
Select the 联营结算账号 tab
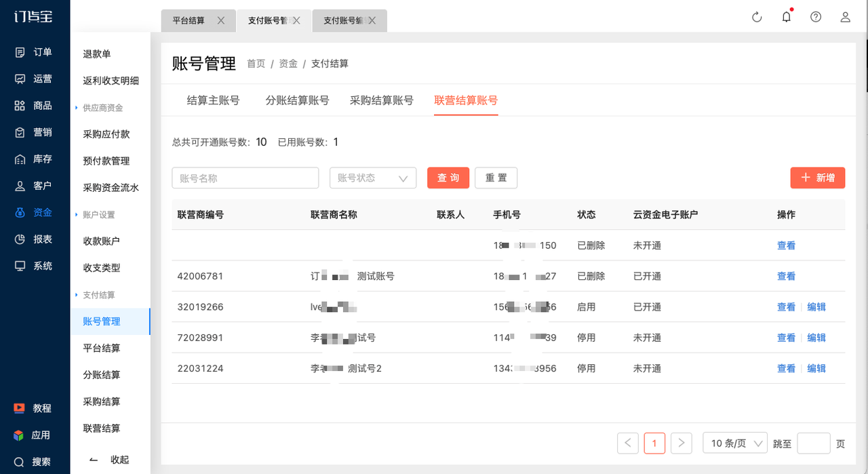pos(466,100)
